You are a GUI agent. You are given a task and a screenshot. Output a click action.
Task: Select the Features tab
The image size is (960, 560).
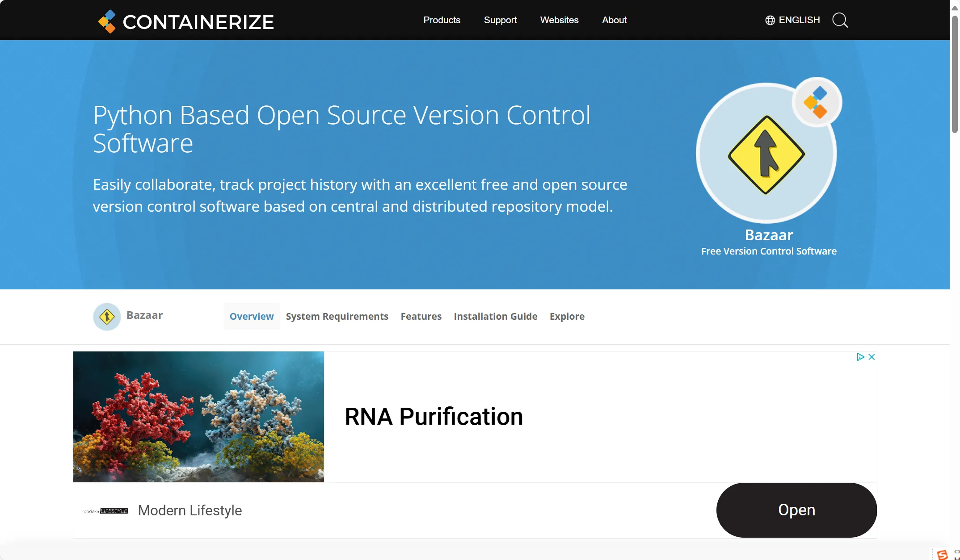421,316
